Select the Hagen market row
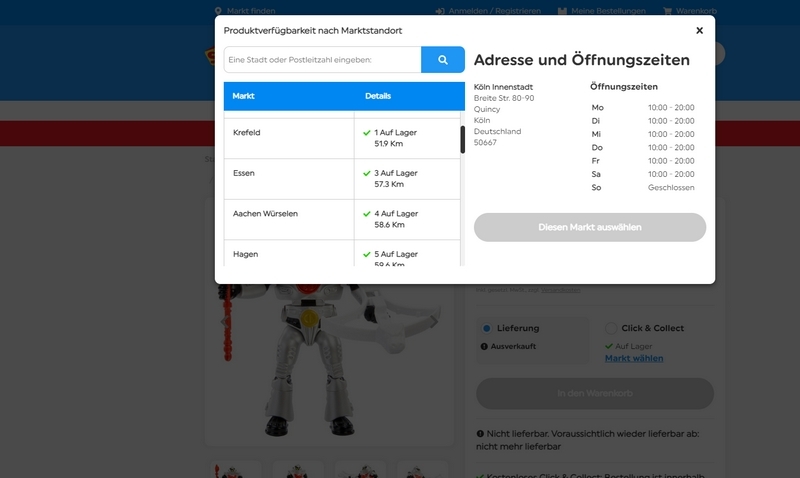 pyautogui.click(x=342, y=253)
